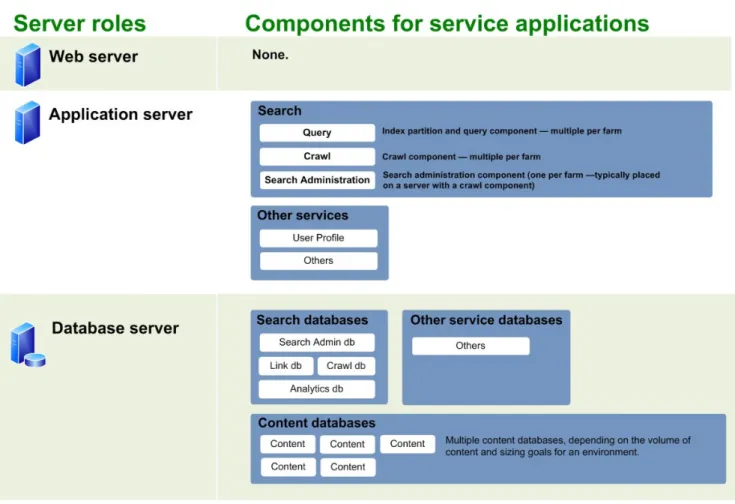Select the Search Administration component box

pos(317,180)
